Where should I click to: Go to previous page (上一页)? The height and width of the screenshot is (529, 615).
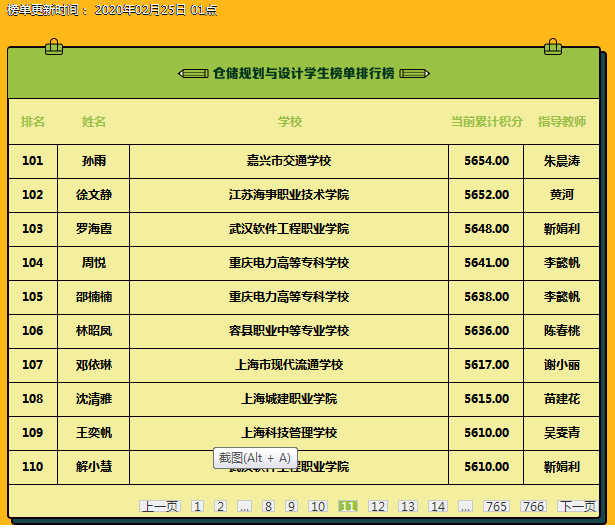[x=160, y=507]
